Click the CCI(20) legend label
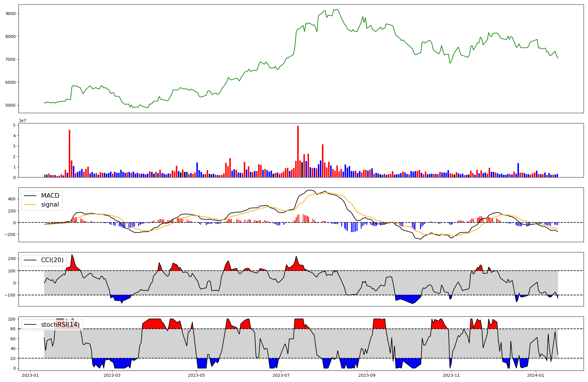 [x=52, y=260]
